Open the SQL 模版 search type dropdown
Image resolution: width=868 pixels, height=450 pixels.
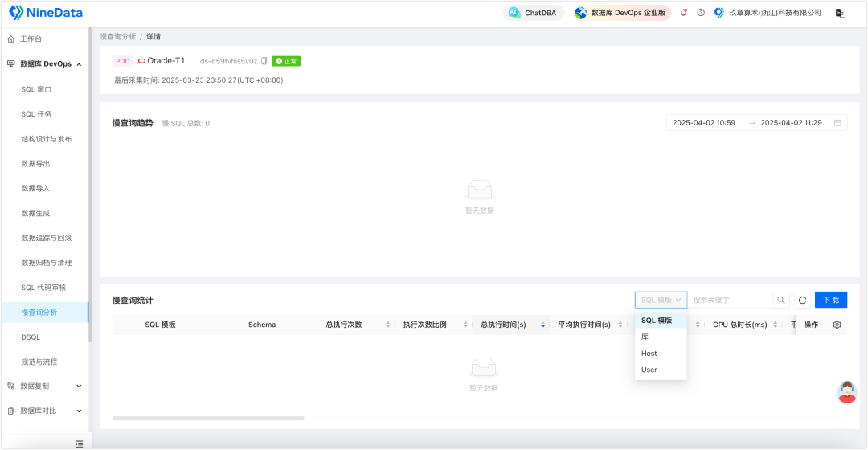click(661, 300)
